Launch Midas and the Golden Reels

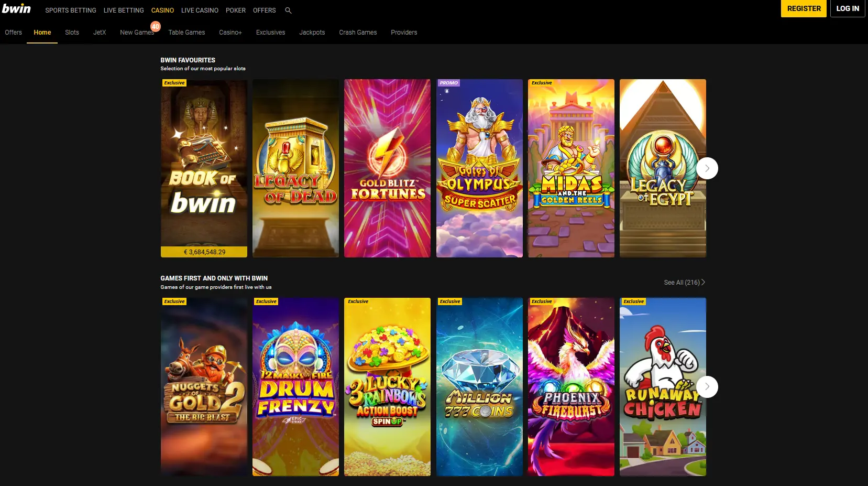click(571, 168)
